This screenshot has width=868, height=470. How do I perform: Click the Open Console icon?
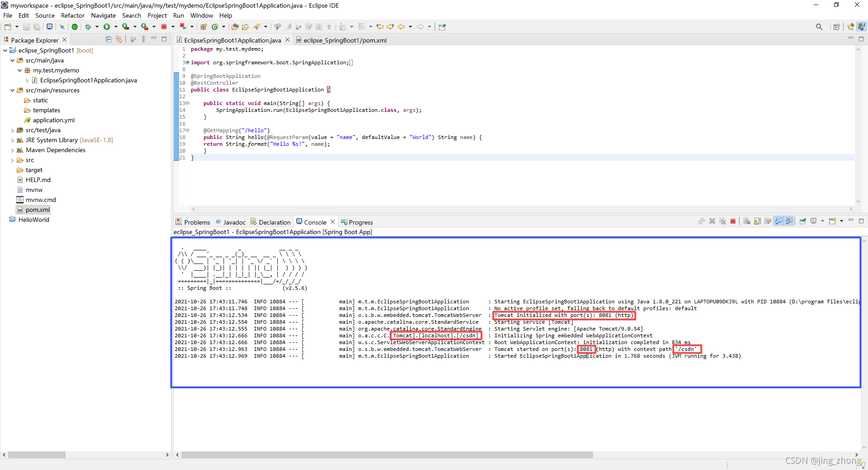tap(832, 221)
